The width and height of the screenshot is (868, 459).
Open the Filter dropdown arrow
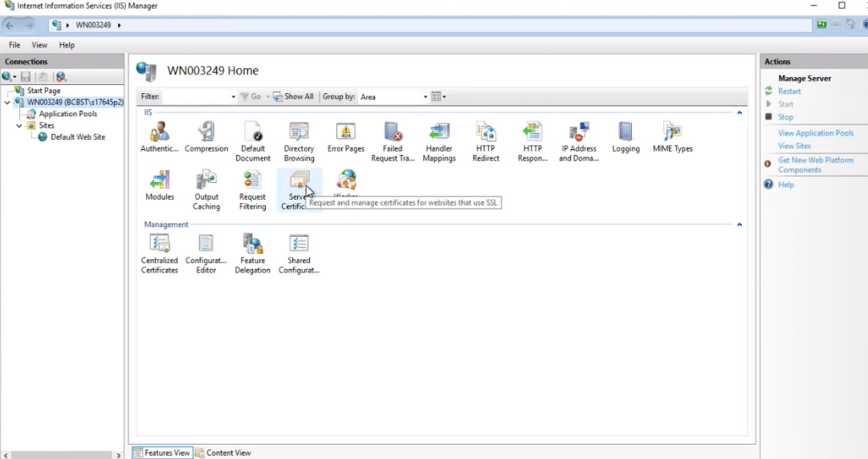click(x=234, y=97)
